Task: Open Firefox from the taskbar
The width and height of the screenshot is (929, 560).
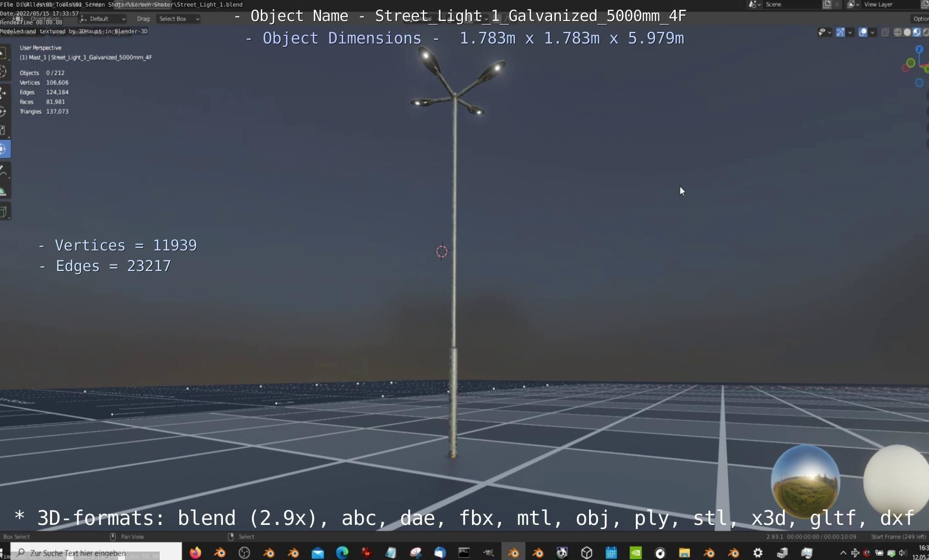Action: tap(195, 553)
